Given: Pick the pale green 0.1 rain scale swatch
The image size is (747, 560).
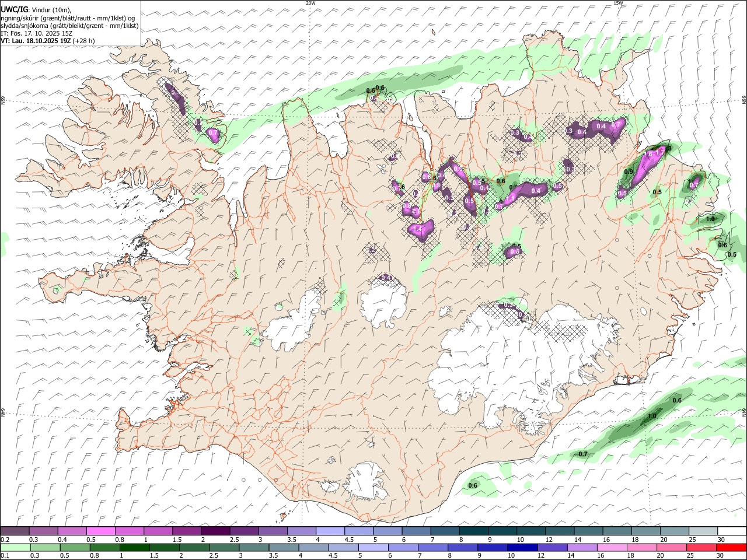Looking at the screenshot, I should click(x=15, y=547).
